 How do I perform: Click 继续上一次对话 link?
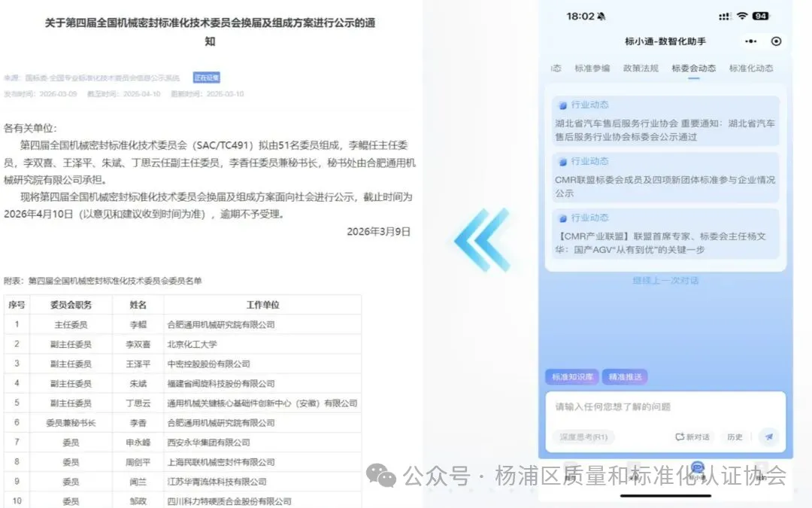pos(665,280)
